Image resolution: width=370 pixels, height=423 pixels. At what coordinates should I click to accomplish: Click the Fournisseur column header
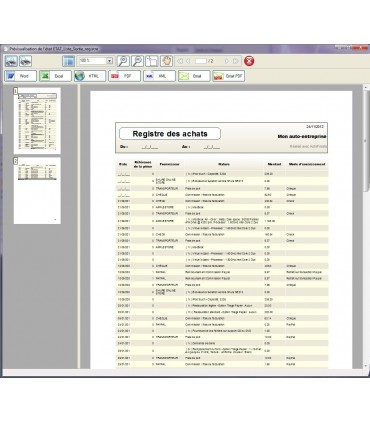(x=170, y=164)
